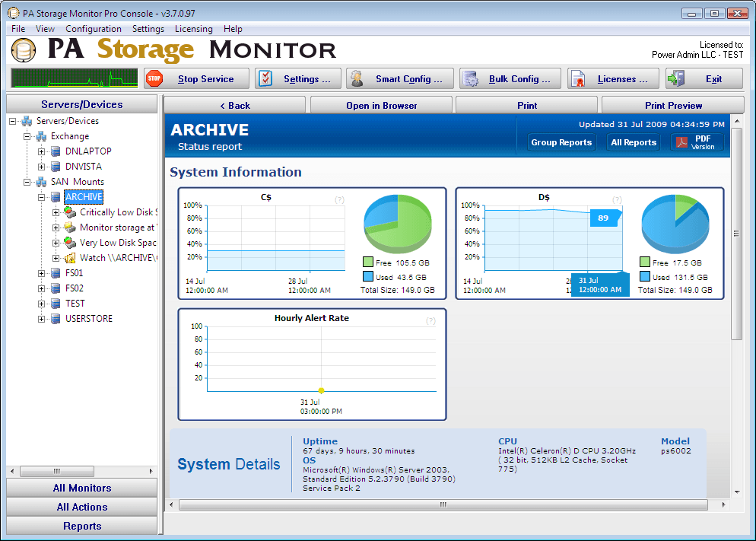Collapse the Exchange group in tree
Screen dimensions: 756x541
point(27,136)
